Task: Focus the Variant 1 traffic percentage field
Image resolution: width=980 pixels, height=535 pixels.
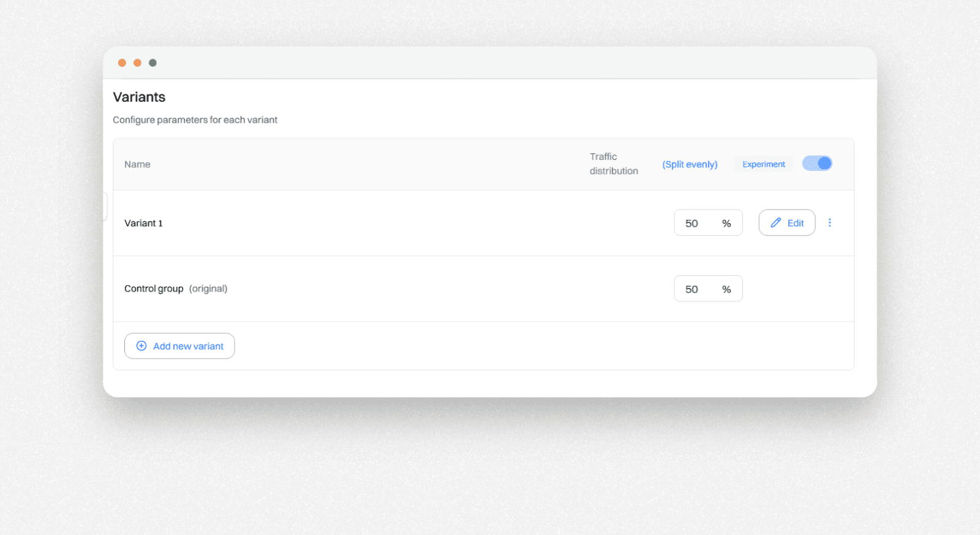Action: coord(695,223)
